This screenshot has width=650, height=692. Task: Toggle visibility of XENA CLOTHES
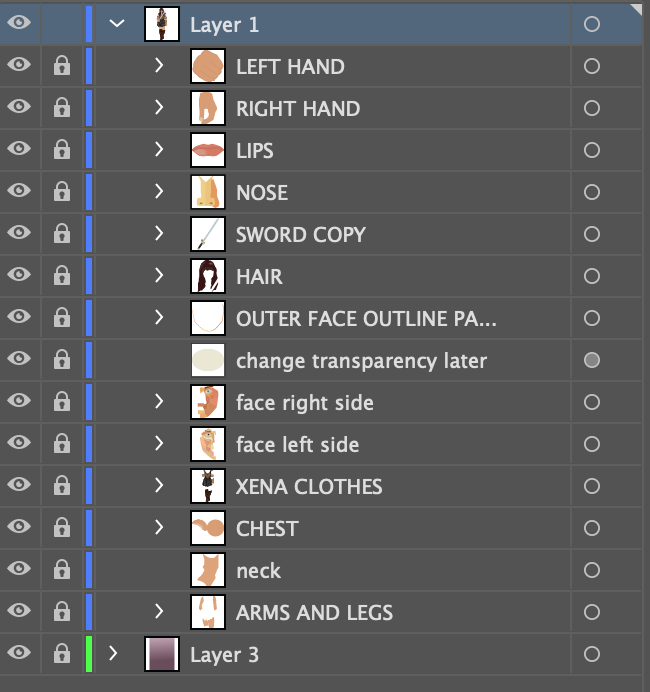(x=19, y=484)
